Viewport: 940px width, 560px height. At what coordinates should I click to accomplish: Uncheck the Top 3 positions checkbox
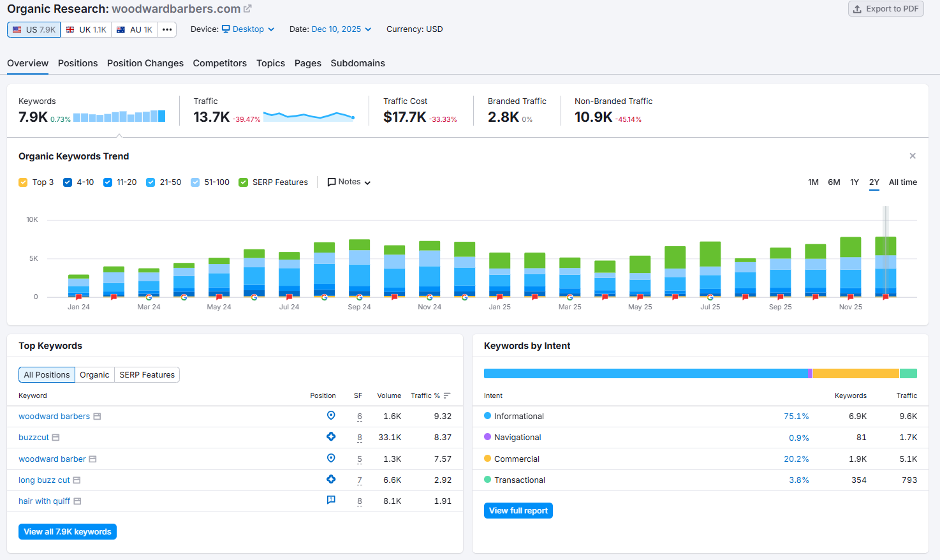23,182
